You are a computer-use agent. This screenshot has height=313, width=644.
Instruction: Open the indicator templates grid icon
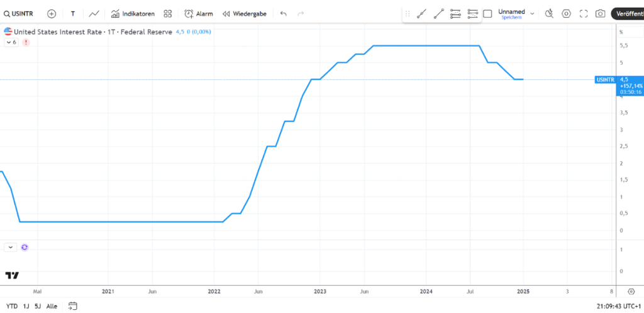pos(167,13)
